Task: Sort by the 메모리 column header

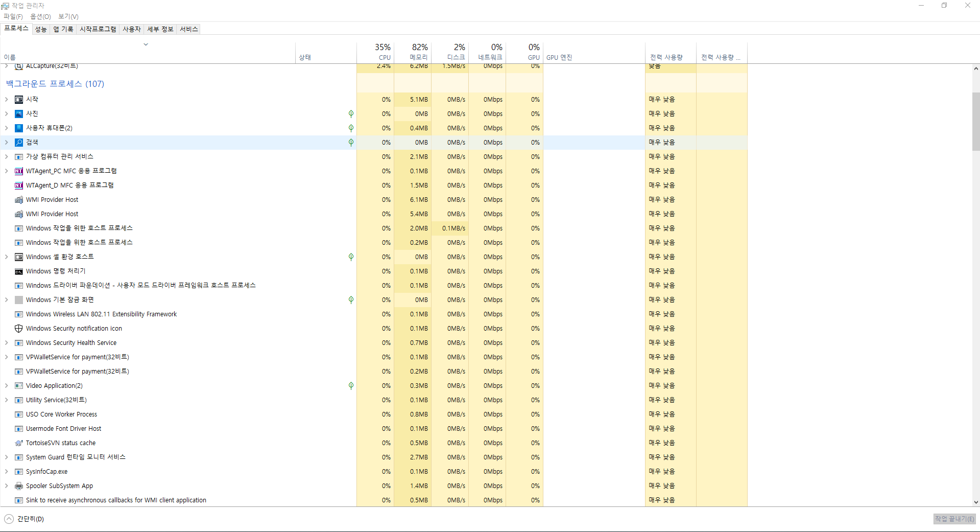Action: [x=413, y=52]
